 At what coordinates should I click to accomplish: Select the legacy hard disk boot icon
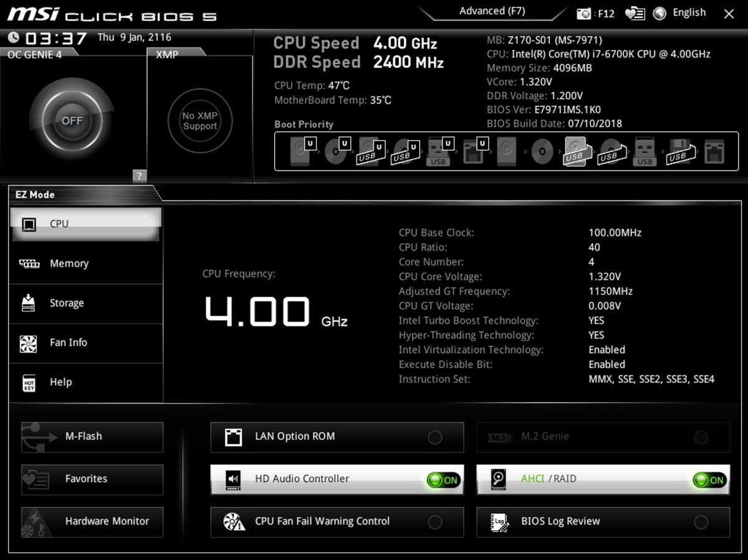point(506,151)
